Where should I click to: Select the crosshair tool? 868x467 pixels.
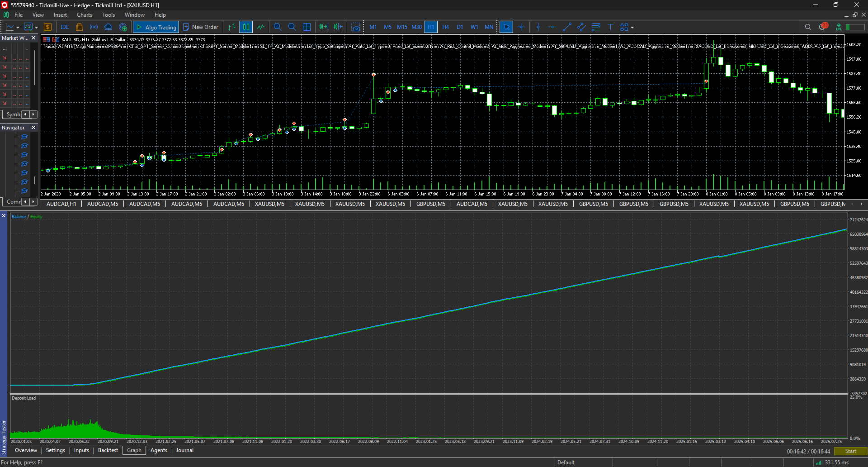pos(521,27)
